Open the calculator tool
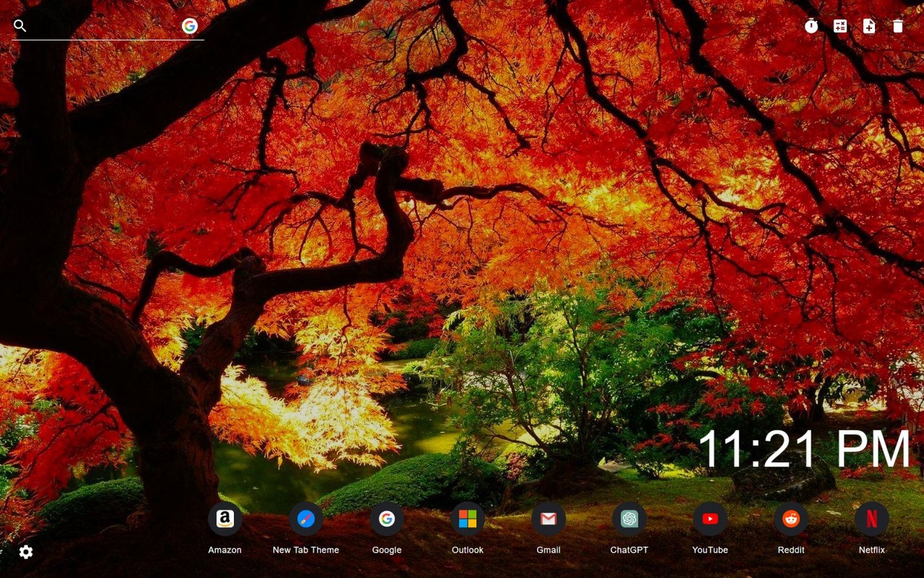The width and height of the screenshot is (924, 578). 840,26
